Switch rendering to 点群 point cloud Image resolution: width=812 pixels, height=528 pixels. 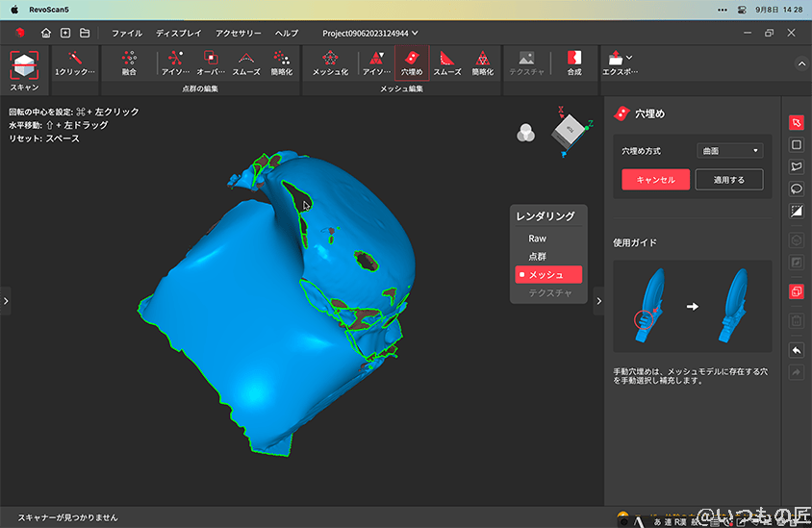point(537,256)
